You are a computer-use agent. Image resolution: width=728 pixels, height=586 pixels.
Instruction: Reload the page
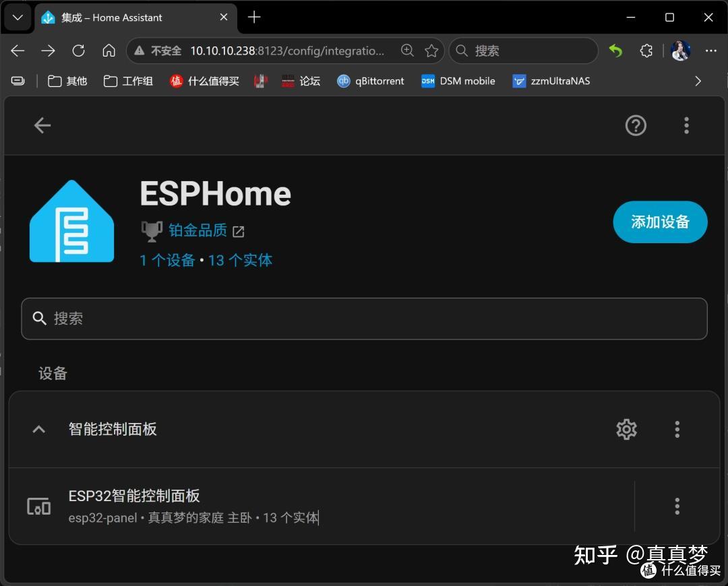[x=78, y=51]
